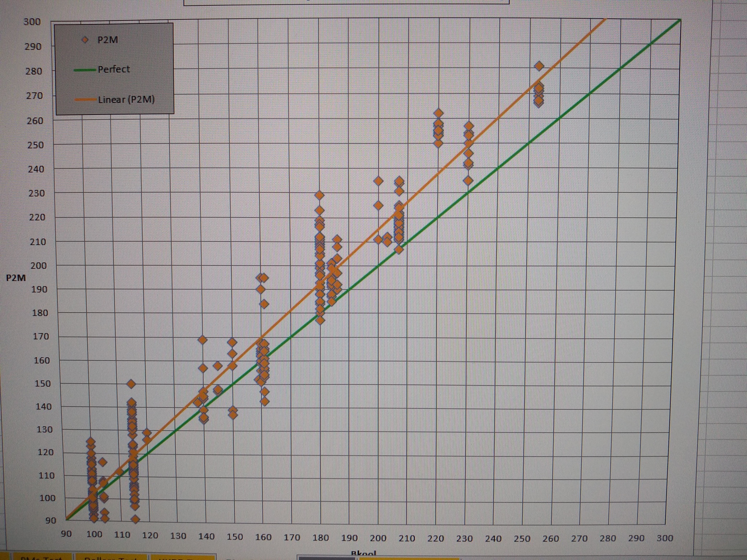Screen dimensions: 747x560
Task: Click horizontal axis label 250
Action: pos(521,538)
